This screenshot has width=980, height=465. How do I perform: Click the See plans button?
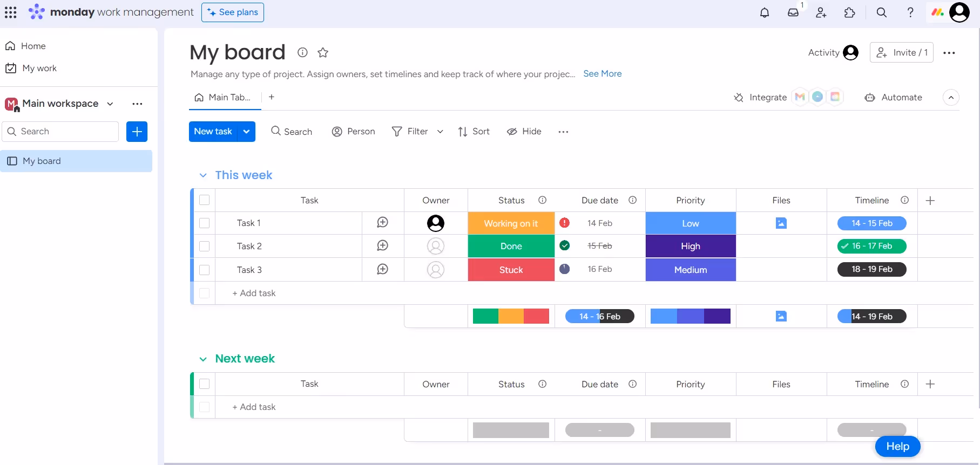(233, 12)
